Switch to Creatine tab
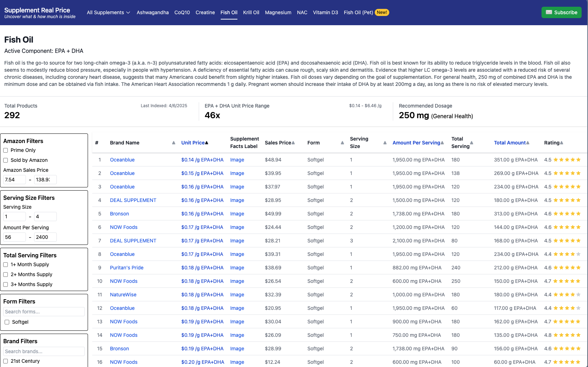The image size is (588, 367). pos(205,12)
